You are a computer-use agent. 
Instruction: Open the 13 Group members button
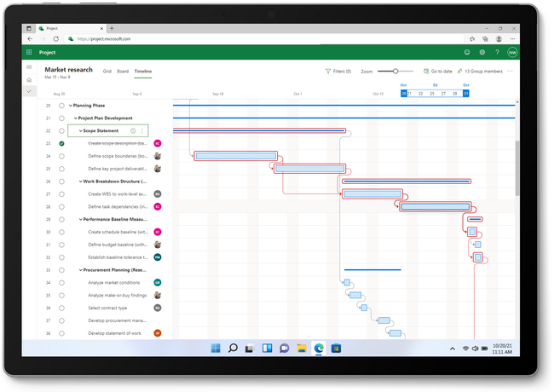[x=480, y=72]
